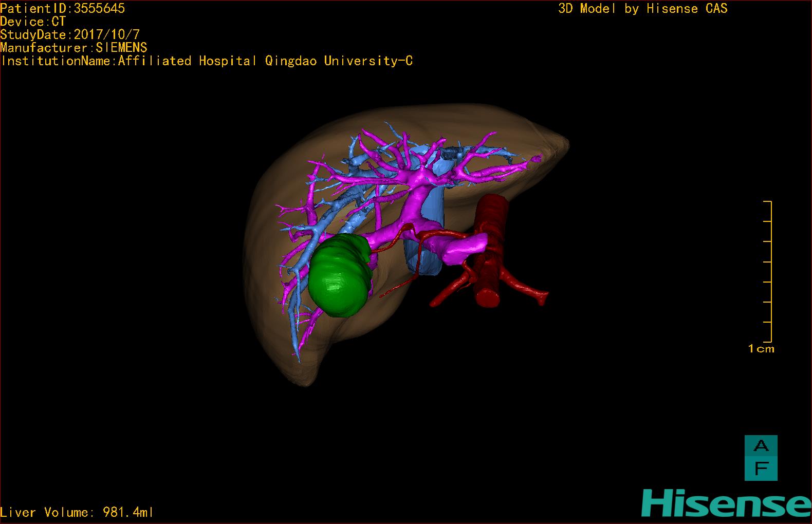This screenshot has height=524, width=812.
Task: Select the "StudyDate:2017/10/7" text
Action: pos(70,35)
